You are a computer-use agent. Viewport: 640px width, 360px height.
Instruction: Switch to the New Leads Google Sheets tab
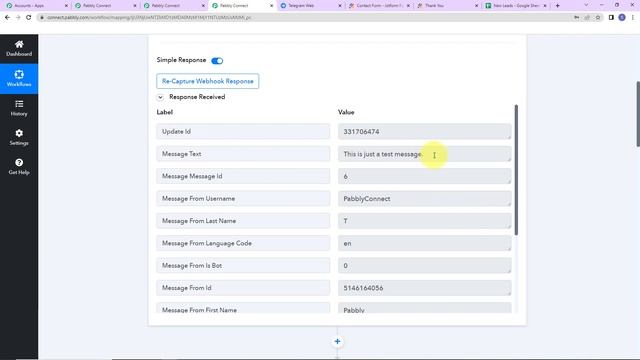(516, 6)
